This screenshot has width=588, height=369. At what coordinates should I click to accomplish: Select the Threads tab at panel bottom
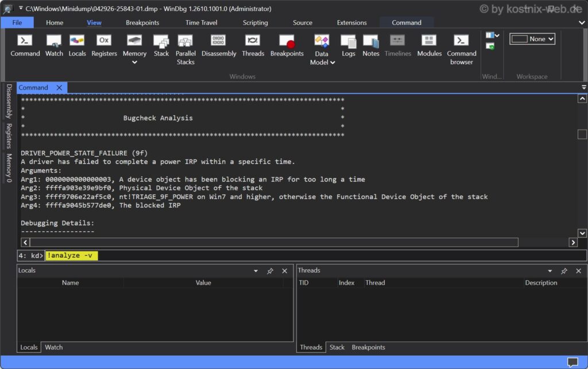311,347
